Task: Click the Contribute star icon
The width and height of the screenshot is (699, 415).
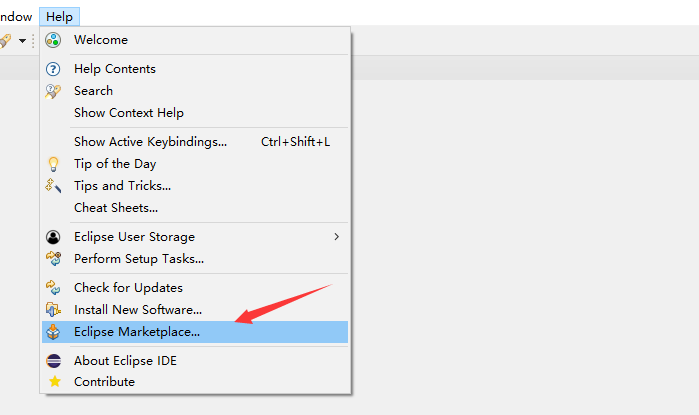Action: pos(53,382)
